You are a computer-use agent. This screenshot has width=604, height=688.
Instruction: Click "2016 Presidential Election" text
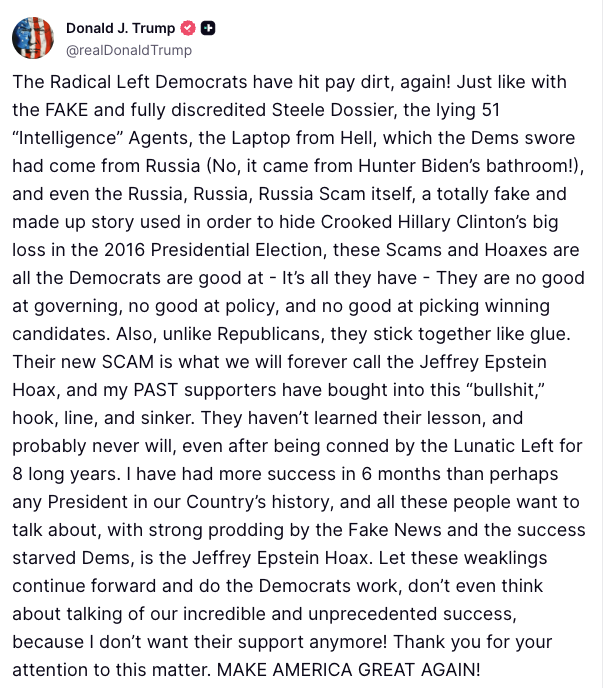point(213,250)
